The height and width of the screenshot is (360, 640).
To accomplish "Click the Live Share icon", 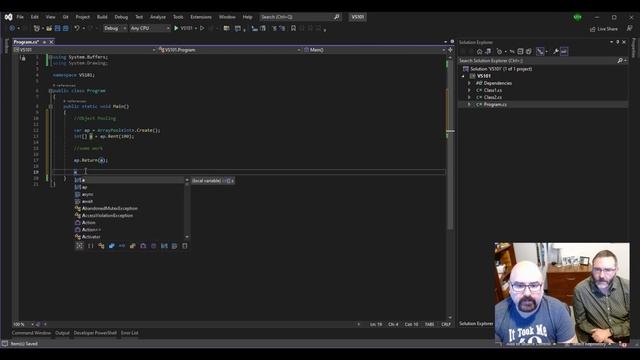I will point(593,29).
